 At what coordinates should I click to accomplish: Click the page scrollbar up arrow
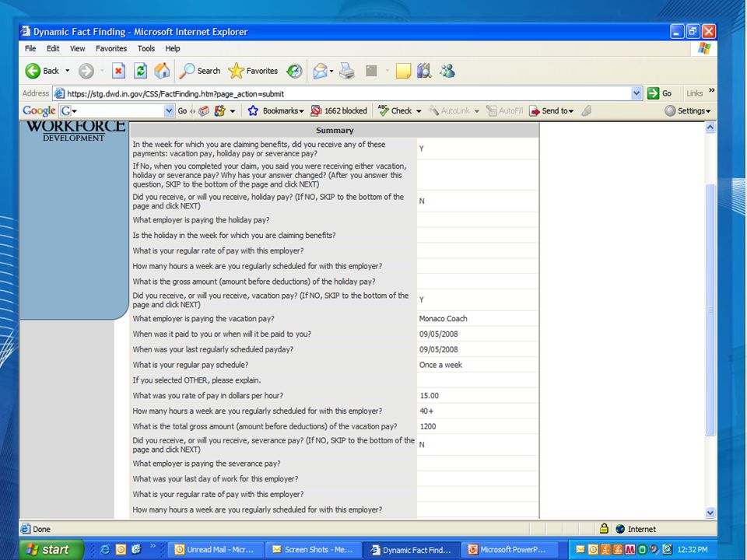coord(710,127)
